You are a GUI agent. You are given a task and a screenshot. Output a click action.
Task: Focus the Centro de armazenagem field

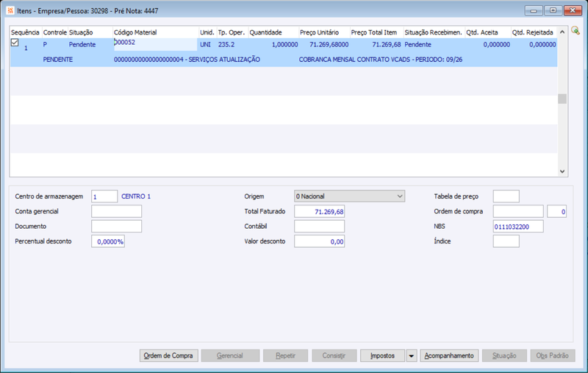pos(104,196)
